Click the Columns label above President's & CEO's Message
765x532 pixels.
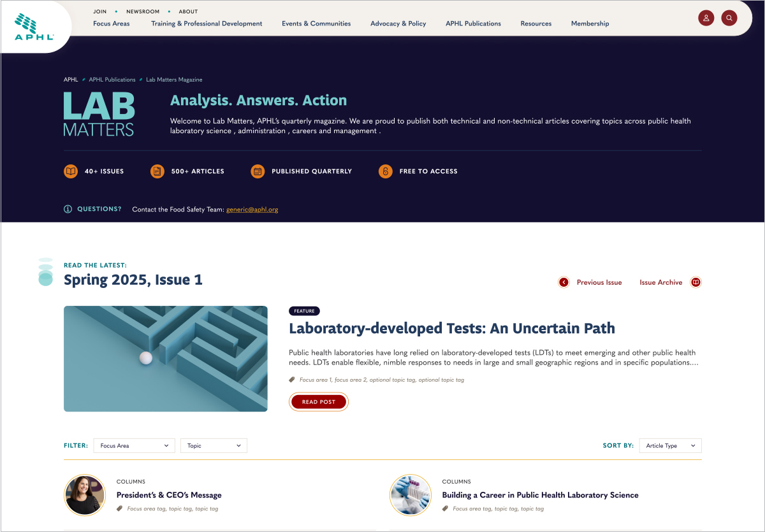(131, 482)
